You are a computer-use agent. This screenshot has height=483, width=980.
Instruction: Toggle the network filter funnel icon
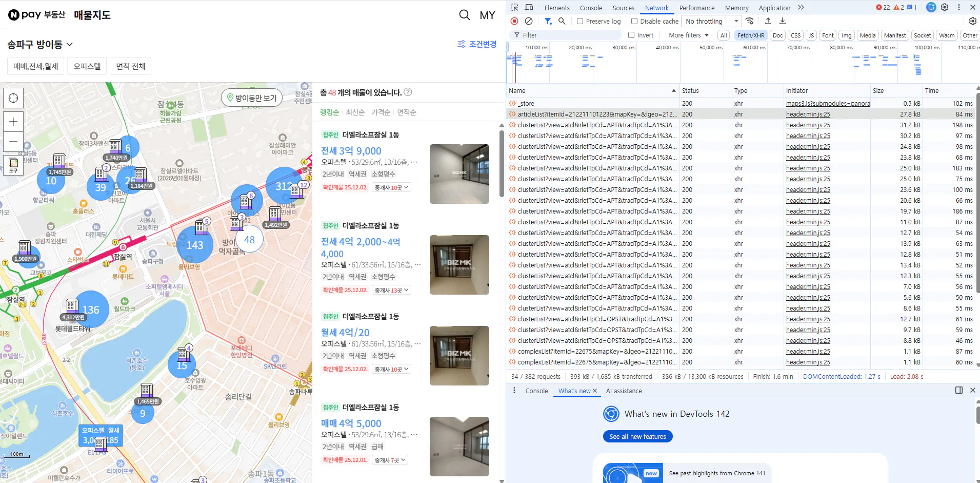tap(548, 21)
